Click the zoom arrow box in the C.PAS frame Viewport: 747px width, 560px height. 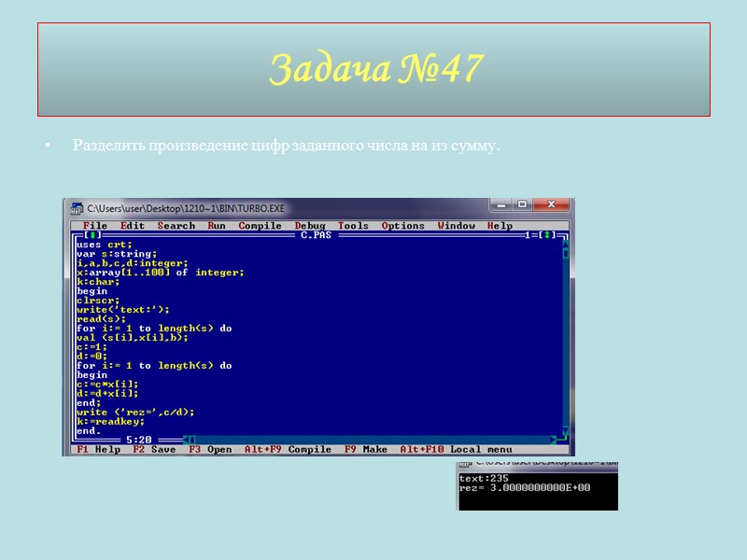point(547,235)
